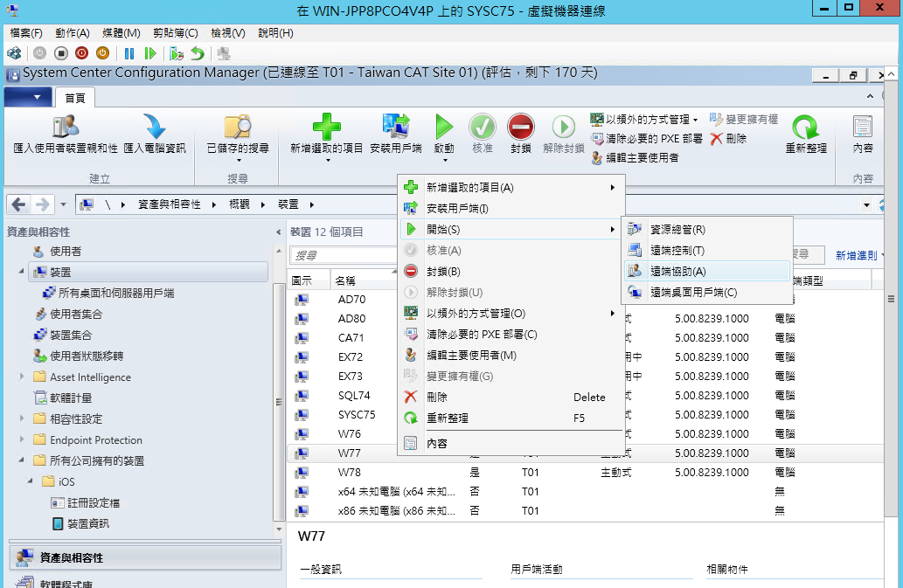Image resolution: width=903 pixels, height=588 pixels.
Task: Click the 新增準則 link
Action: pos(857,255)
